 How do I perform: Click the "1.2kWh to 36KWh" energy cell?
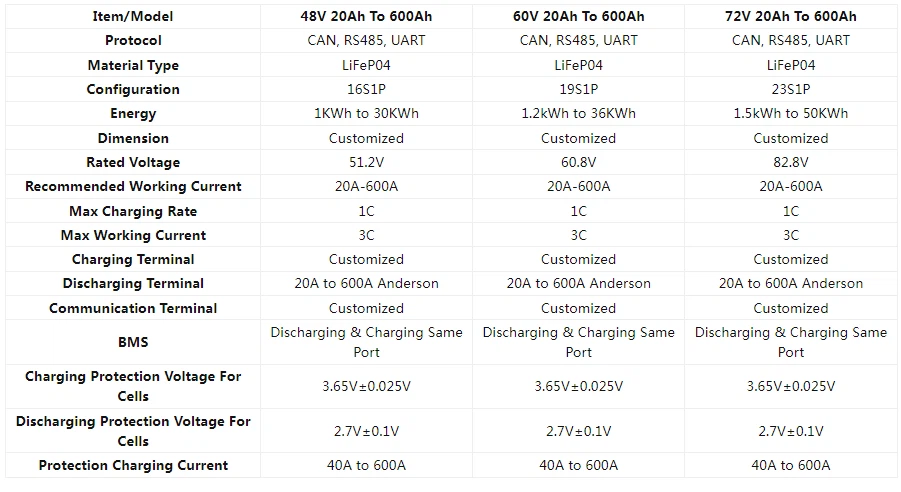[x=578, y=113]
